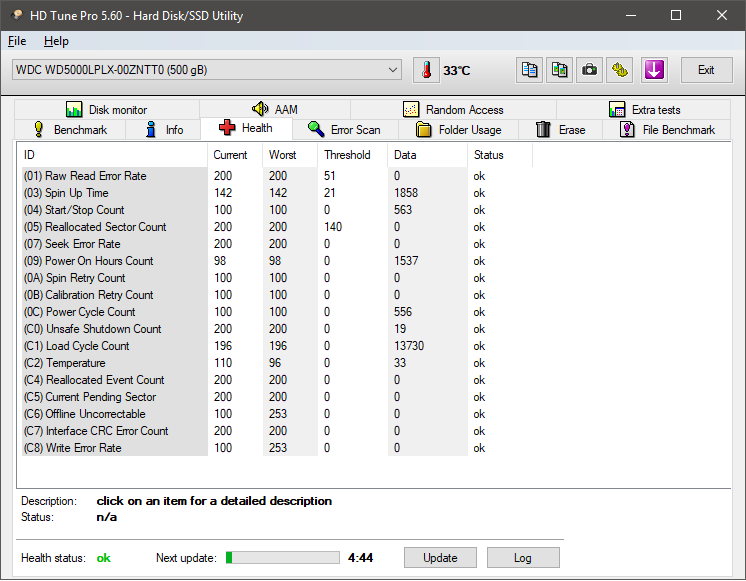
Task: Click the Exit button
Action: coord(706,70)
